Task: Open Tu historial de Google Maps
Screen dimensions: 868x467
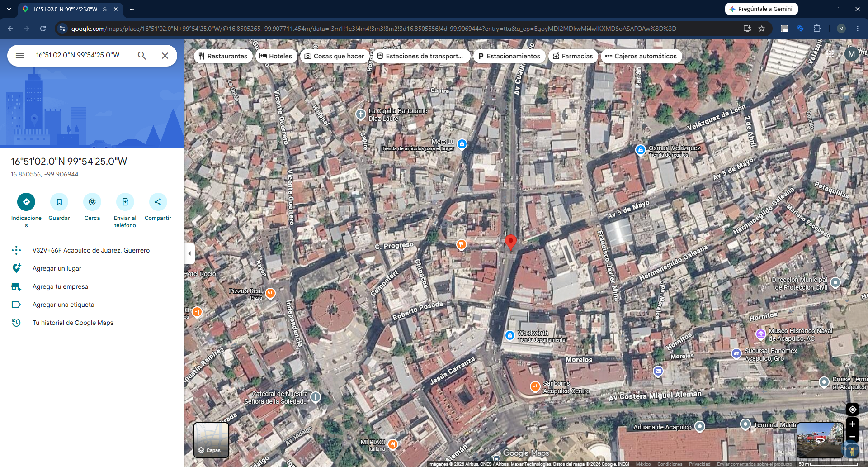Action: [92, 323]
